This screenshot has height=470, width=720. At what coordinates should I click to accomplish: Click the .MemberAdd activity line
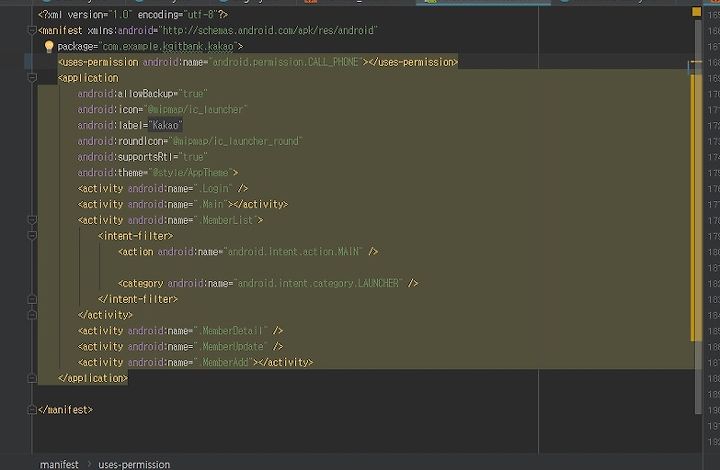pyautogui.click(x=196, y=363)
